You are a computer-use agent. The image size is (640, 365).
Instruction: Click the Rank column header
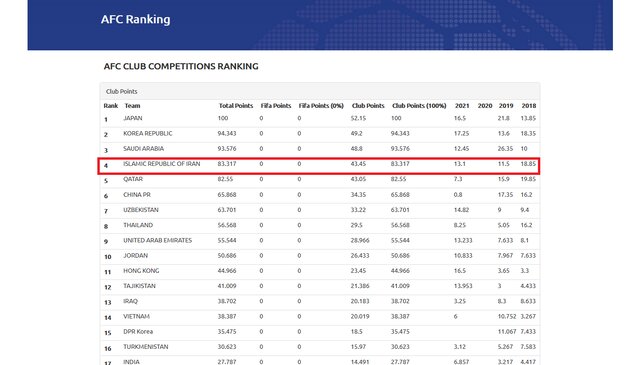[111, 106]
